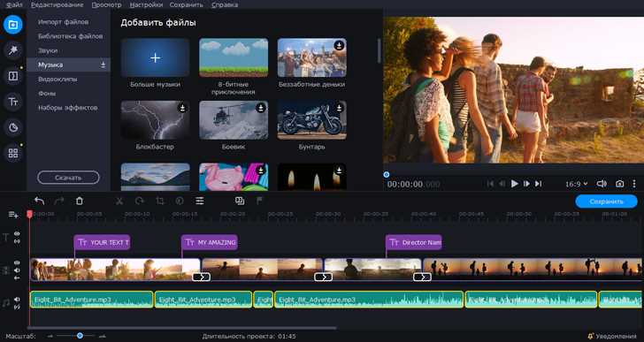The height and width of the screenshot is (342, 644).
Task: Open the Titles (Tт) panel in sidebar
Action: click(12, 102)
